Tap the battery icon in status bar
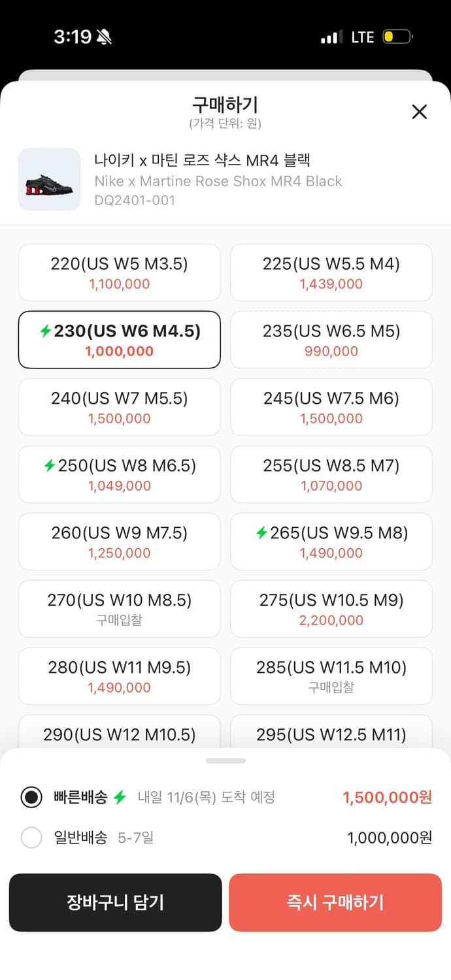Screen dimensions: 451x980 [397, 37]
